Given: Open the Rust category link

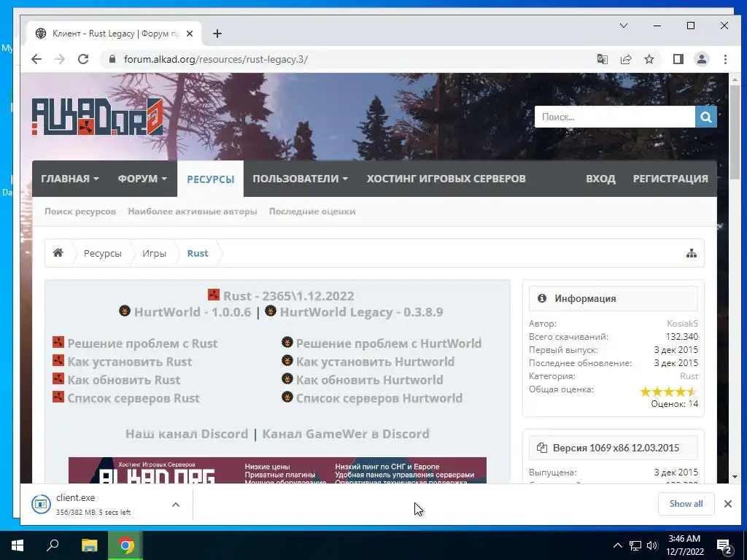Looking at the screenshot, I should coord(689,376).
